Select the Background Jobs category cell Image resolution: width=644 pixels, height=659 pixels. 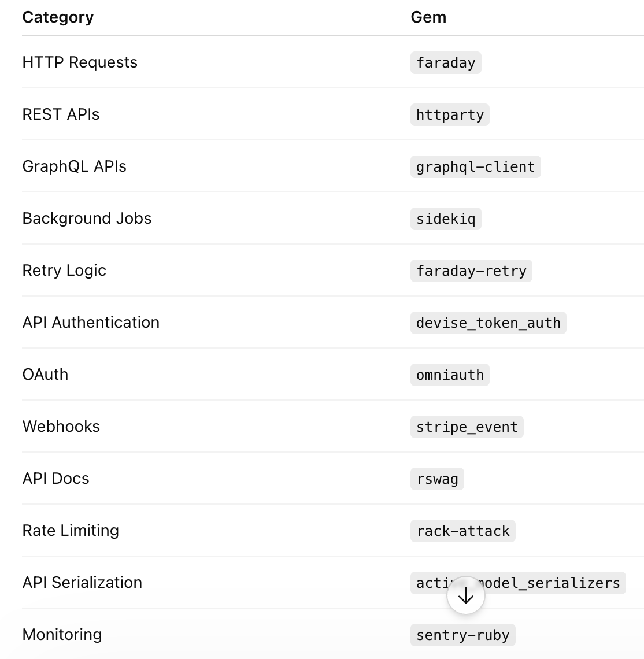(x=87, y=219)
